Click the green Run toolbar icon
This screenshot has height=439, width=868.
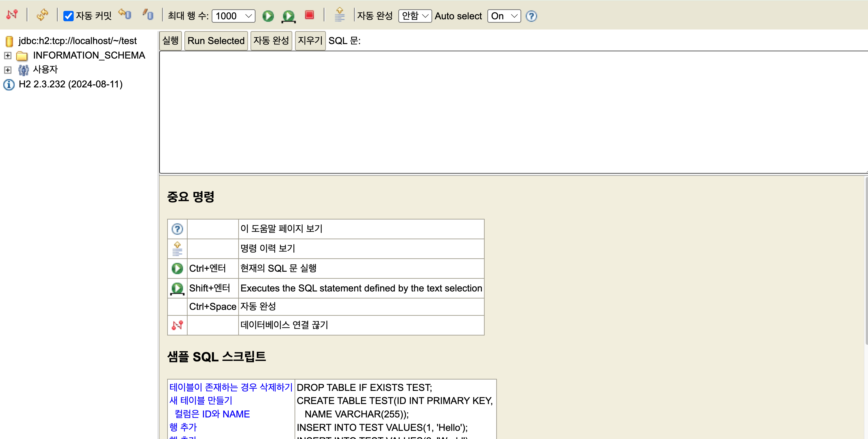click(268, 16)
